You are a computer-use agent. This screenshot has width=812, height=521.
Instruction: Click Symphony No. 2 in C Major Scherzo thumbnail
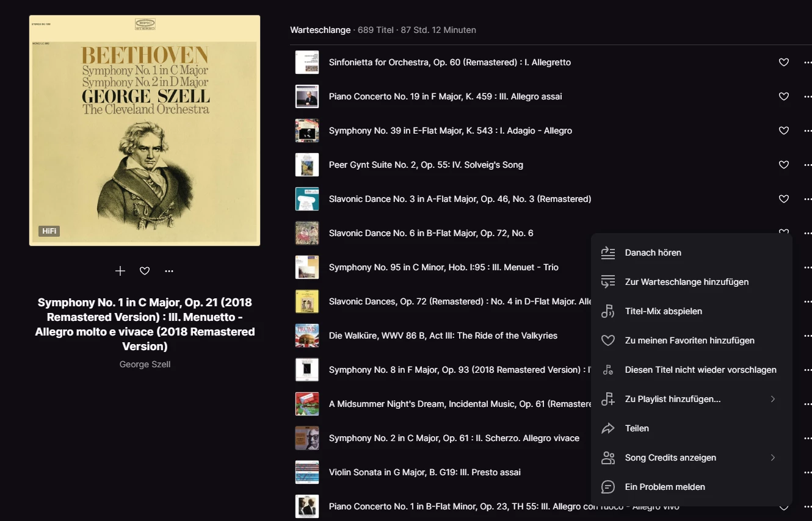(x=307, y=438)
